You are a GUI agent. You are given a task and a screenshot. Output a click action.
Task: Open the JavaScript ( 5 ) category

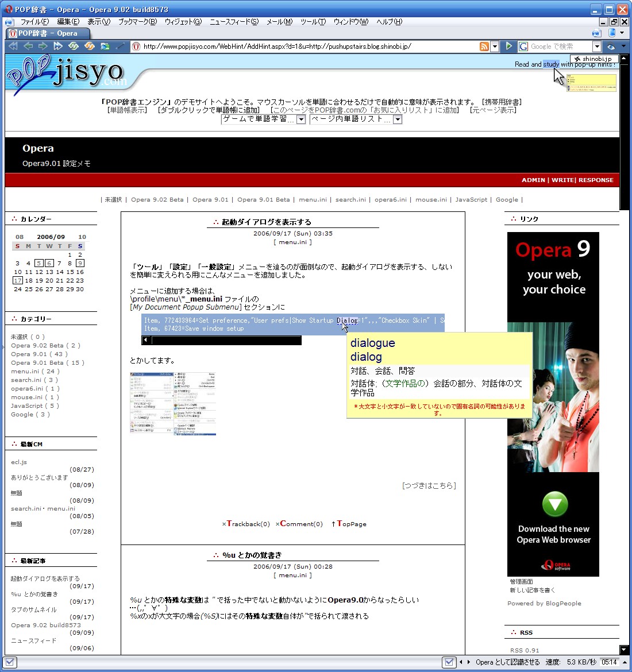[34, 406]
